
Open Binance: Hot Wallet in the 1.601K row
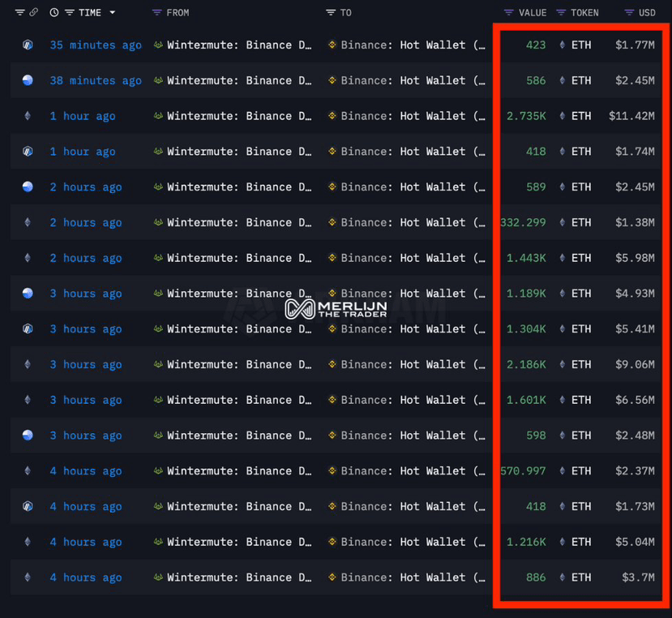tap(413, 400)
